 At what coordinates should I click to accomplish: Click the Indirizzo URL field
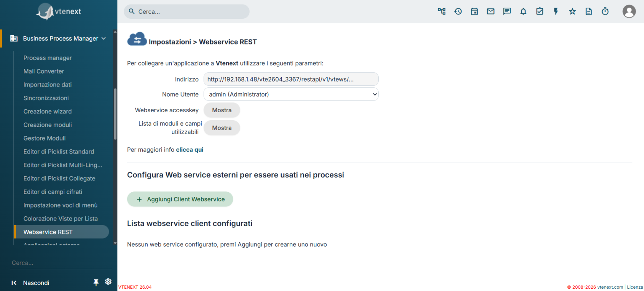point(291,79)
